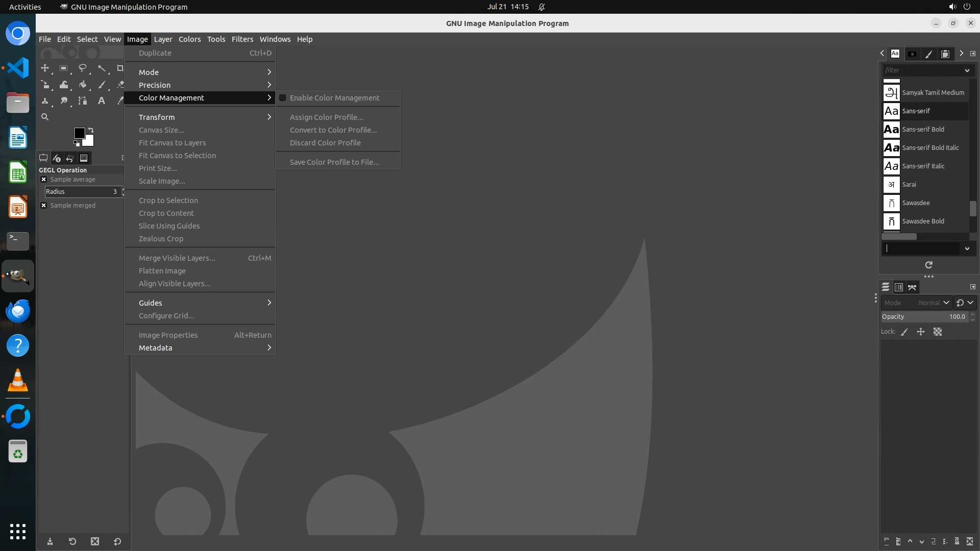Switch to the Paths tab in layers dock
This screenshot has width=980, height=551.
pos(912,287)
